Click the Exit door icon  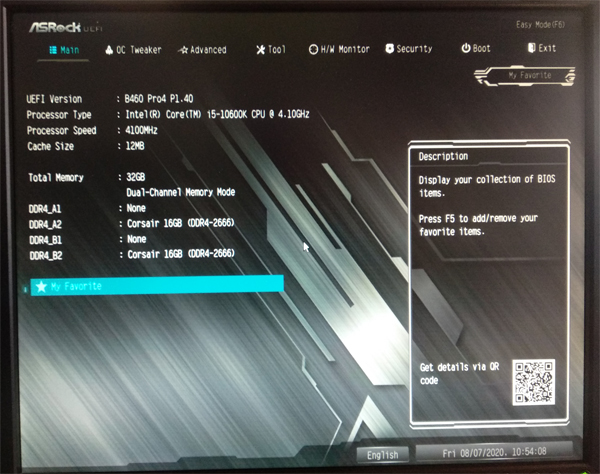tap(531, 47)
